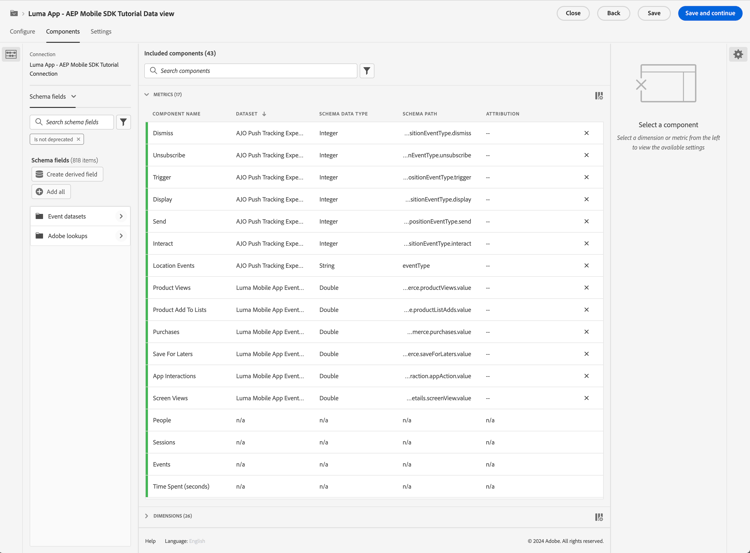
Task: Remove the Send metric
Action: [x=586, y=221]
